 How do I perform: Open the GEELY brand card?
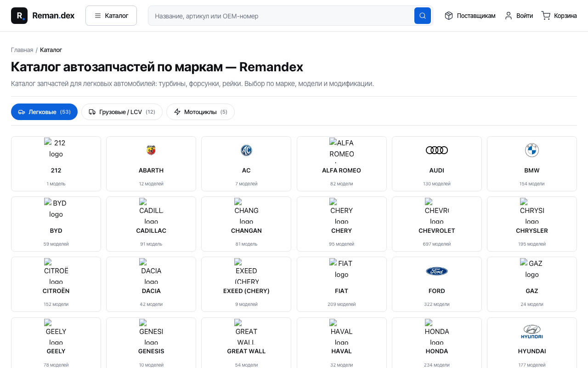coord(56,343)
